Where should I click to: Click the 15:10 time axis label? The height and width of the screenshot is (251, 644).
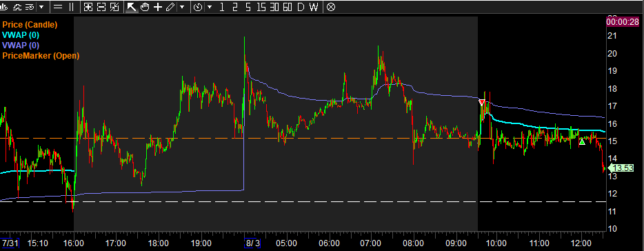(38, 243)
